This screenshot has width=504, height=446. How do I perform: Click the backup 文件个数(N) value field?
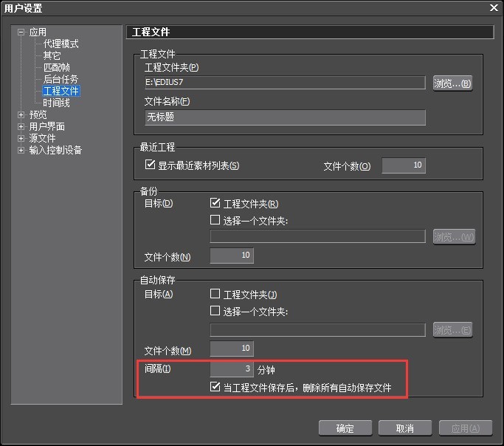232,255
